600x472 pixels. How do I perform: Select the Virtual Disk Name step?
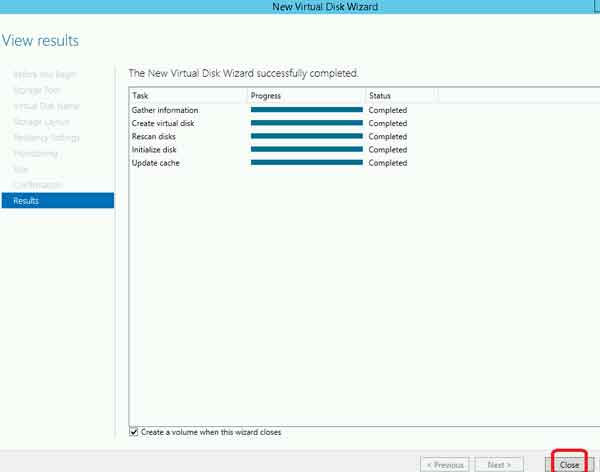pyautogui.click(x=46, y=106)
